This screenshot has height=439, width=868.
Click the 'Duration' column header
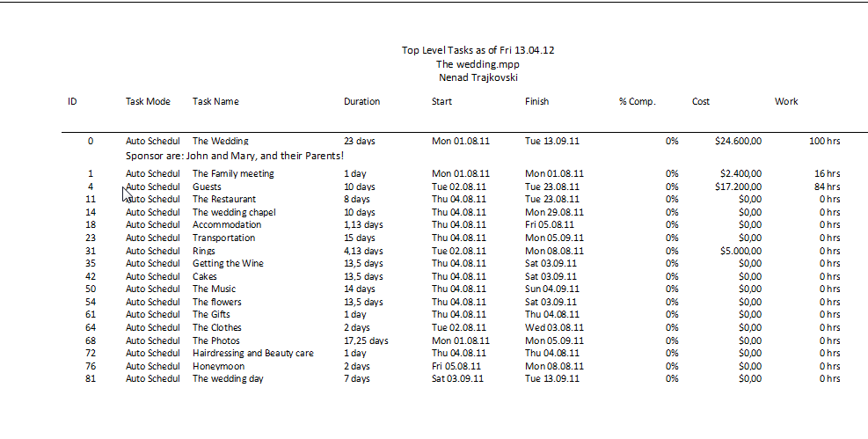tap(361, 101)
